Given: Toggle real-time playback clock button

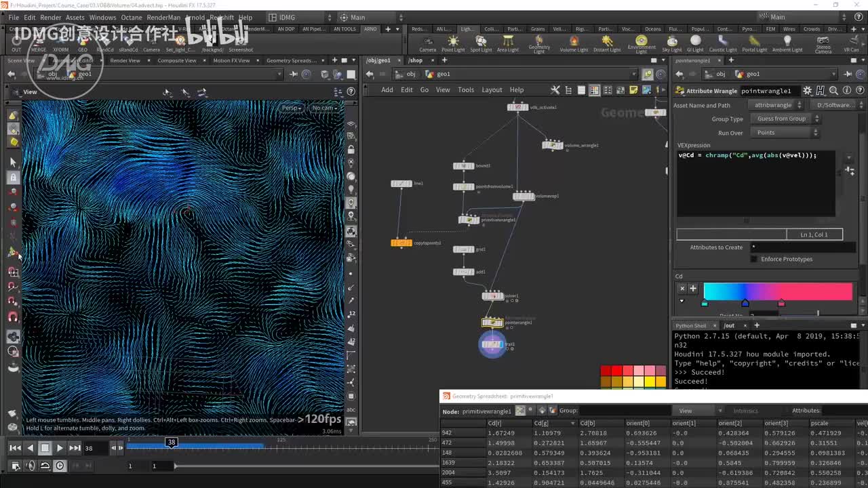Looking at the screenshot, I should [60, 466].
